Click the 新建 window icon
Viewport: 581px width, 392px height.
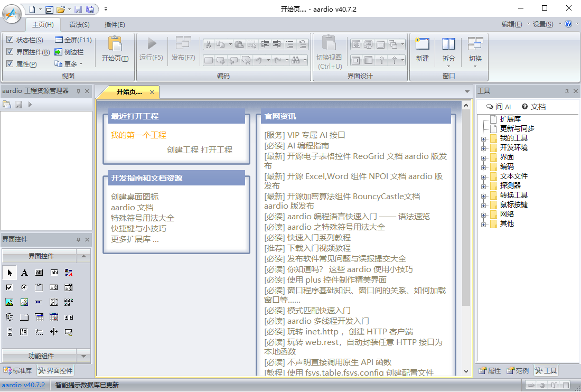coord(422,45)
